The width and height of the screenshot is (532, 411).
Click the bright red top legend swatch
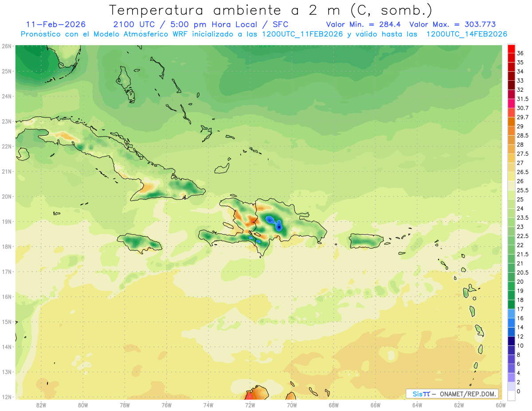tap(511, 49)
